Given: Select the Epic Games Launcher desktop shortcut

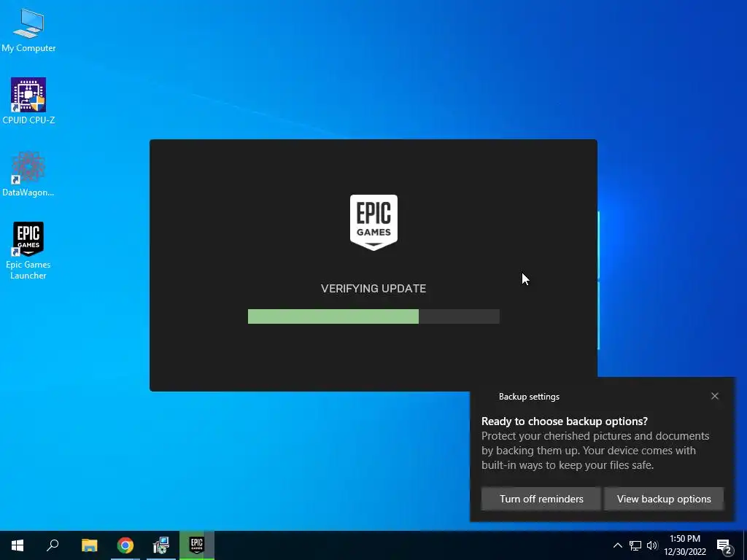Looking at the screenshot, I should [28, 251].
